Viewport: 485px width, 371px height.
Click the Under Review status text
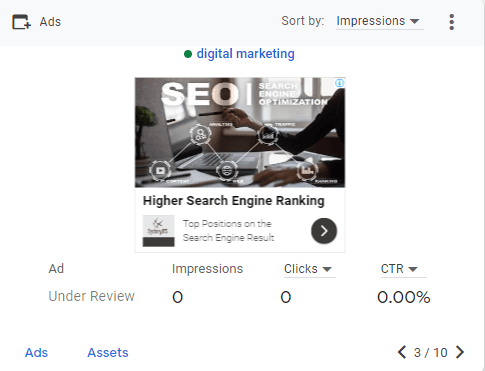91,296
